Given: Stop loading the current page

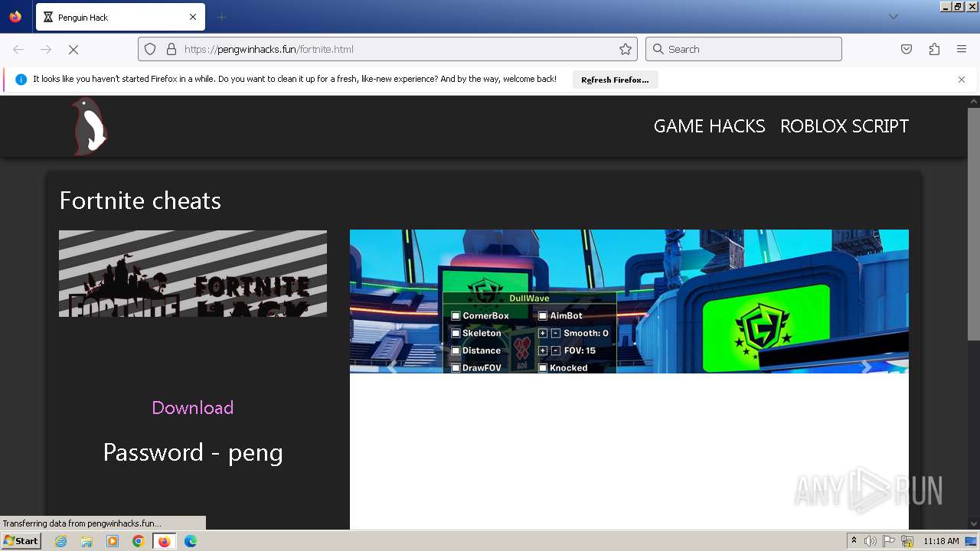Looking at the screenshot, I should coord(73,49).
